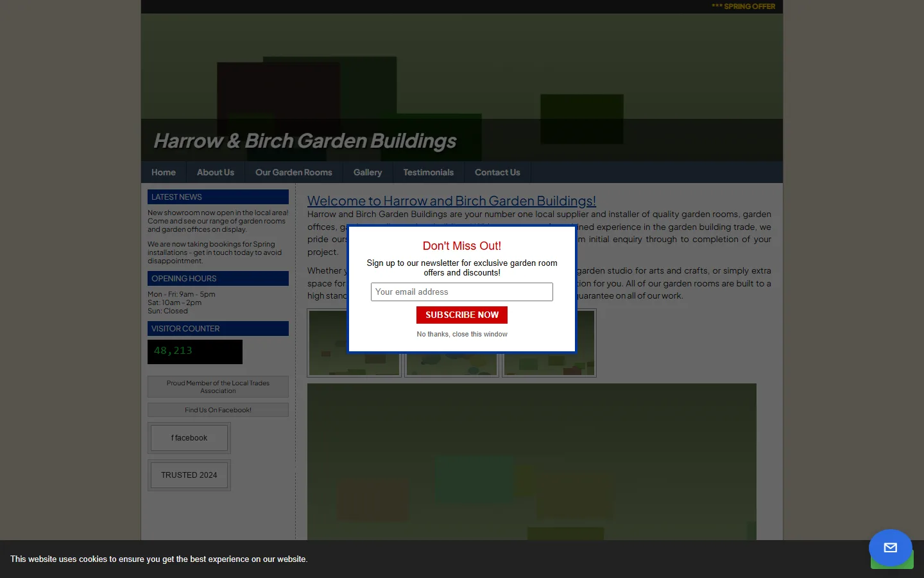
Task: Open the Home navigation item
Action: click(x=164, y=172)
